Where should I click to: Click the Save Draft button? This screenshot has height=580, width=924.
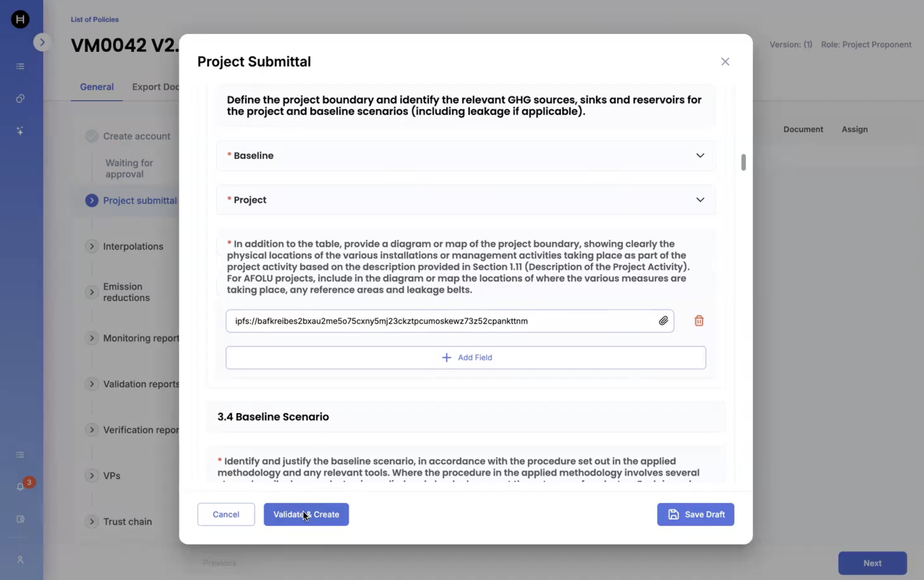[695, 514]
